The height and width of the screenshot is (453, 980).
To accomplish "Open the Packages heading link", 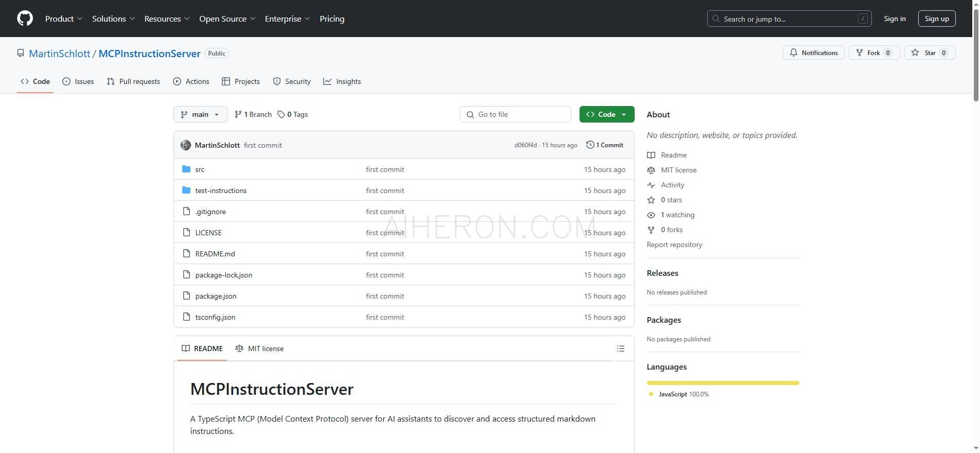I will [x=663, y=320].
